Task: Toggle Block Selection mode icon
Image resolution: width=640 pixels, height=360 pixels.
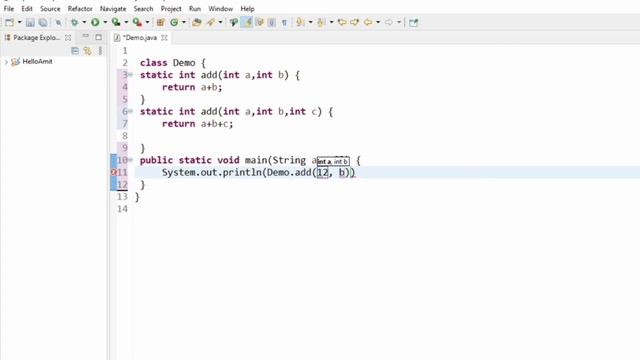Action: pyautogui.click(x=271, y=22)
